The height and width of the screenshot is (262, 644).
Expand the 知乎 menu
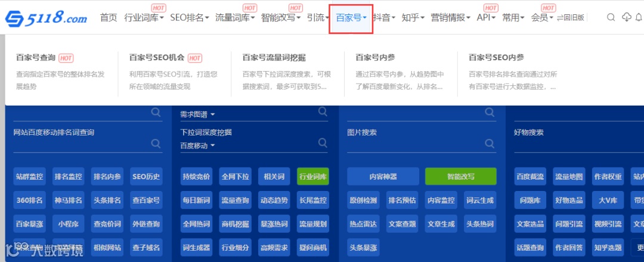(x=413, y=18)
